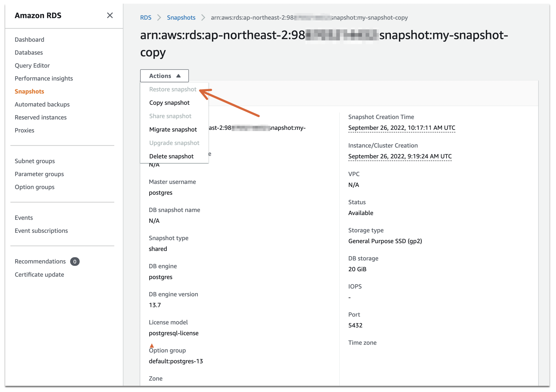Viewport: 556px width, 392px height.
Task: Click the DB engine version 13.7
Action: (155, 305)
